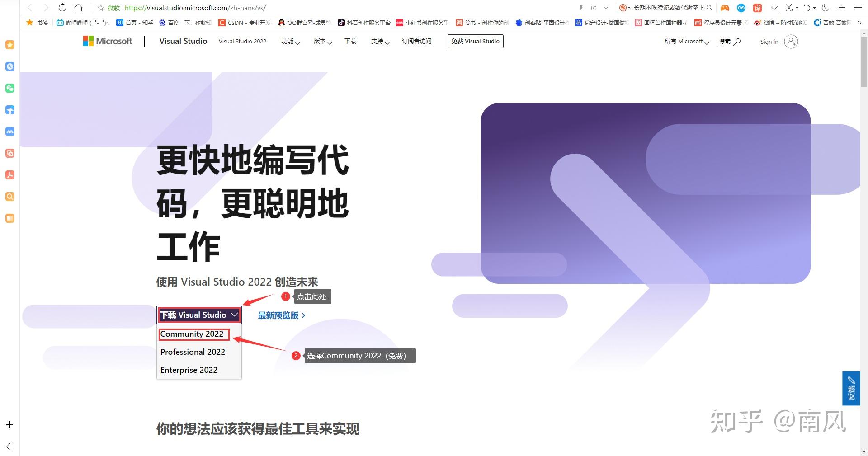Click the Sogou search input box
The height and width of the screenshot is (456, 868).
pyautogui.click(x=668, y=8)
